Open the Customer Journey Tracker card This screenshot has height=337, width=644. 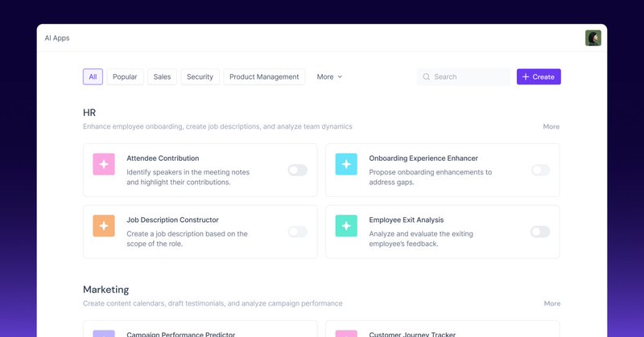[x=443, y=329]
